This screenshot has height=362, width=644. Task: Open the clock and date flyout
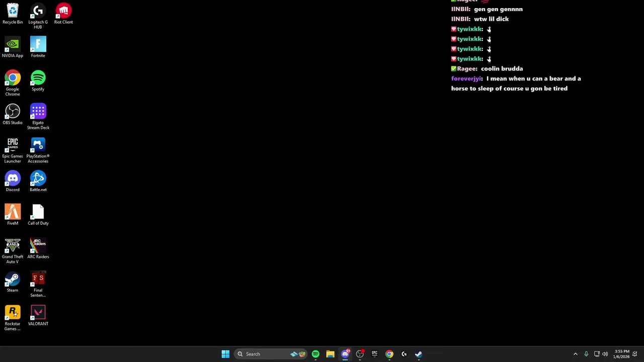pyautogui.click(x=621, y=354)
